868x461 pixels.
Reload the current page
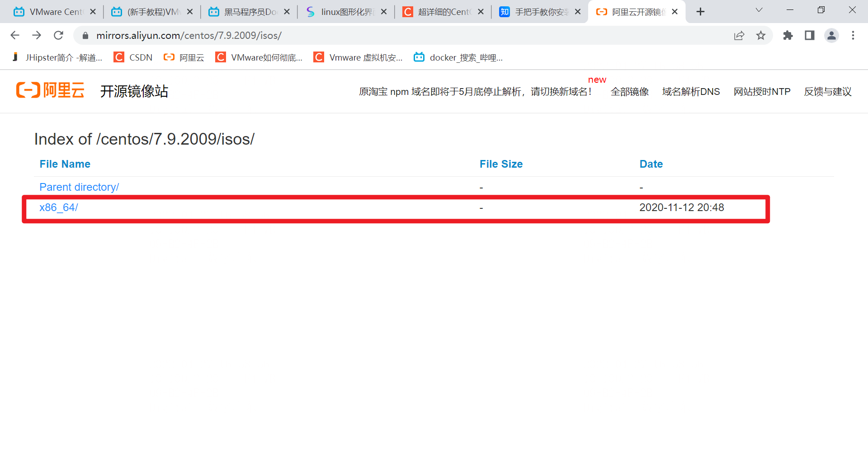click(58, 35)
